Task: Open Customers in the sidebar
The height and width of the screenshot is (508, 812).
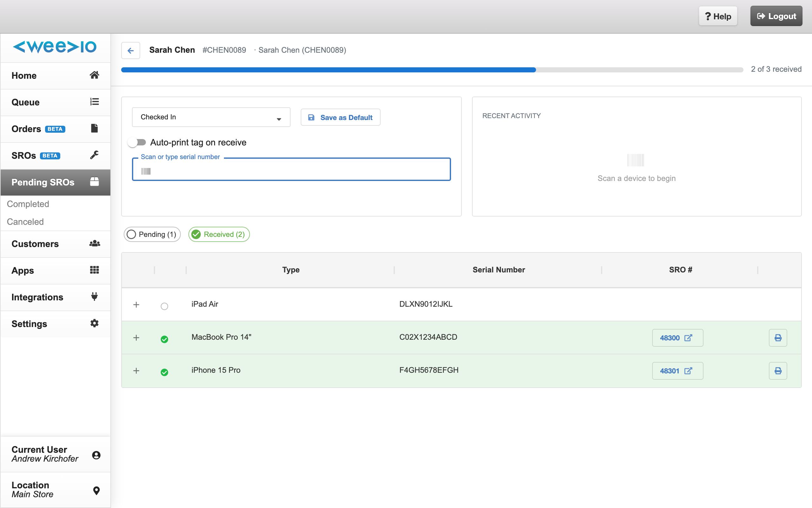Action: click(56, 244)
